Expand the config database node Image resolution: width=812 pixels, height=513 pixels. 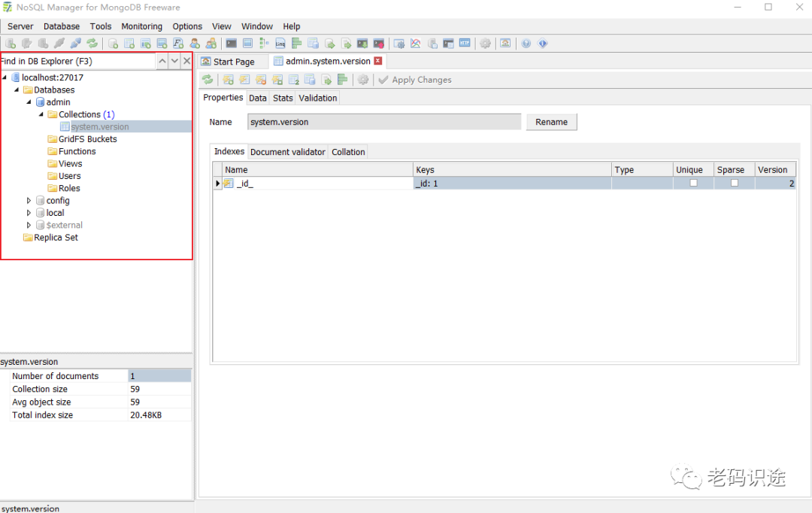click(29, 201)
